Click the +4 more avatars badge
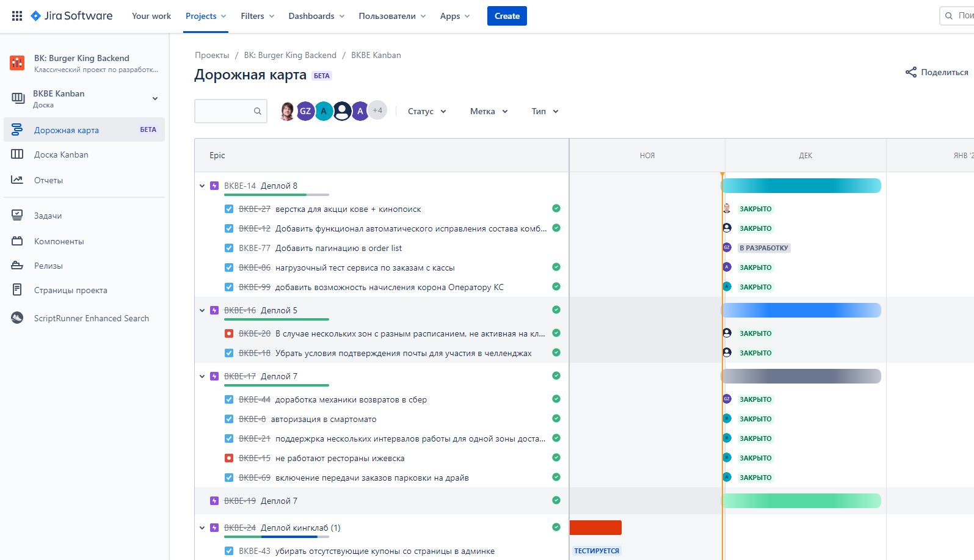 378,111
